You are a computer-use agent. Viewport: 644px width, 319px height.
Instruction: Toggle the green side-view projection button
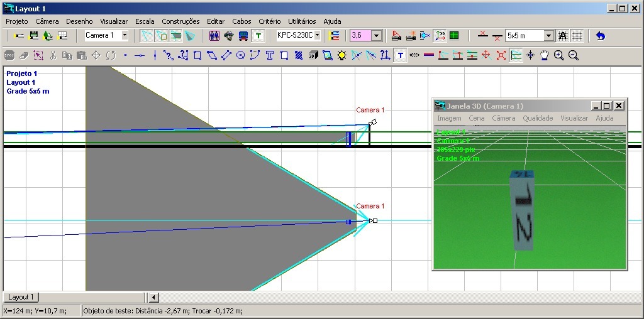(516, 55)
